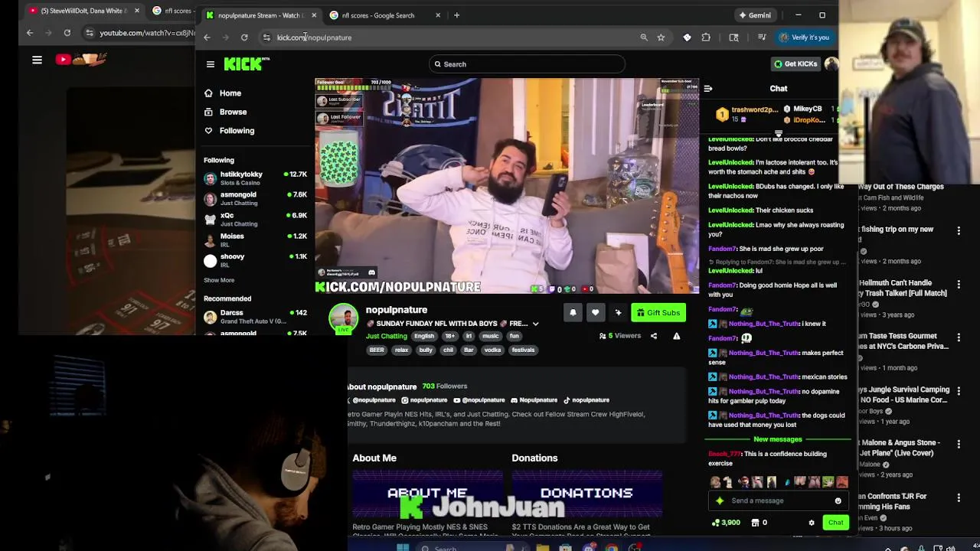Open recommended Darcss channel
Image resolution: width=980 pixels, height=551 pixels.
point(256,316)
